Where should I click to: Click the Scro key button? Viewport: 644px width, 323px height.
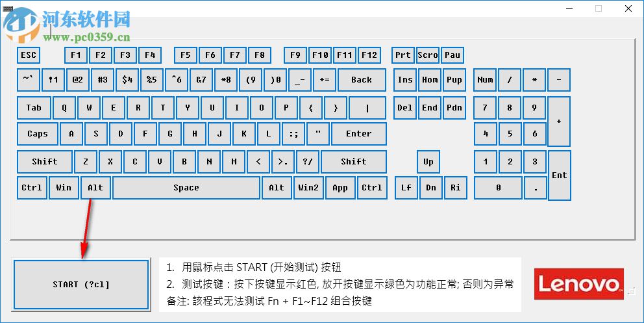point(428,55)
